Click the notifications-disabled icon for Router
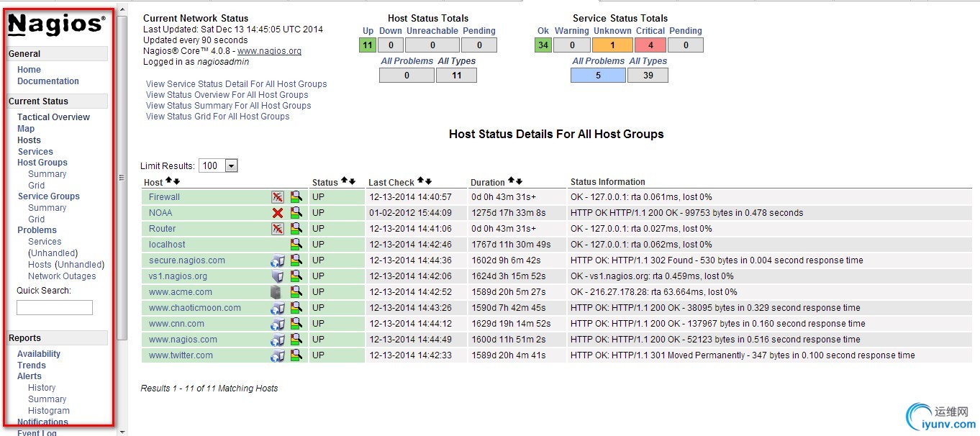 (x=278, y=229)
